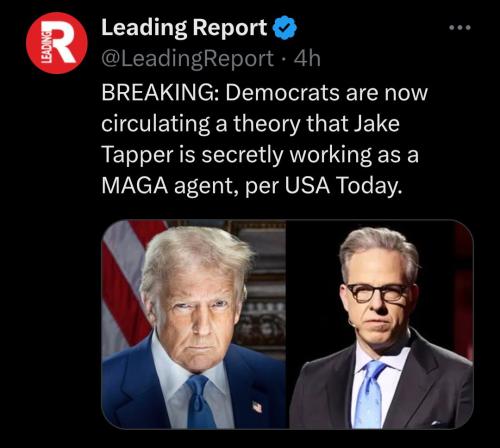
Task: Click the word BREAKING in the post
Action: (160, 92)
